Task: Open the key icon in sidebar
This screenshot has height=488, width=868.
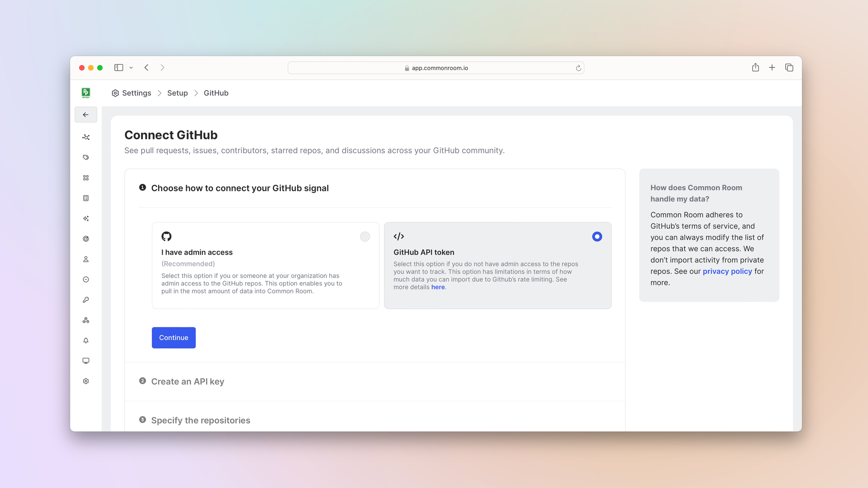Action: coord(86,300)
